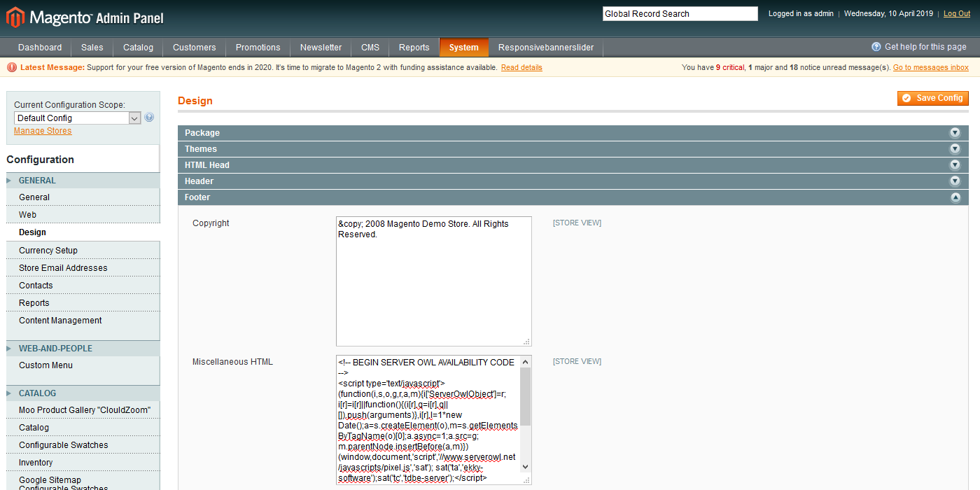The image size is (980, 490).
Task: Click the Read details link
Action: 521,67
